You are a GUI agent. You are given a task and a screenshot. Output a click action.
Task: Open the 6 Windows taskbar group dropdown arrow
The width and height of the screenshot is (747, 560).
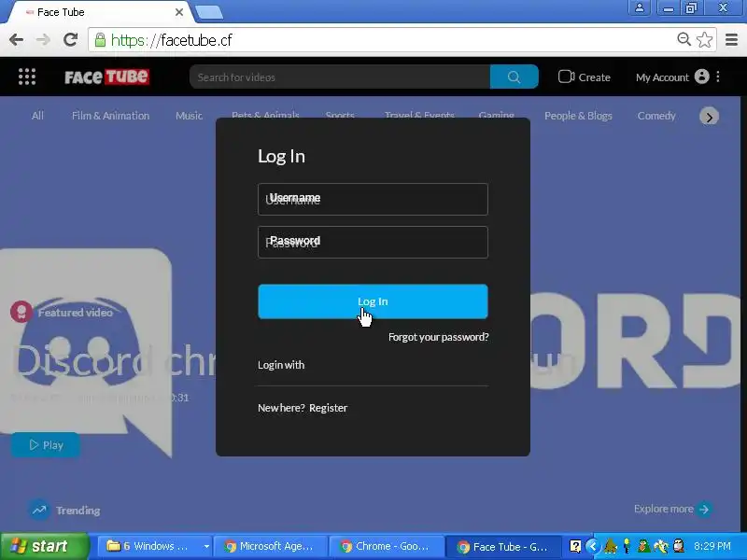pyautogui.click(x=206, y=546)
